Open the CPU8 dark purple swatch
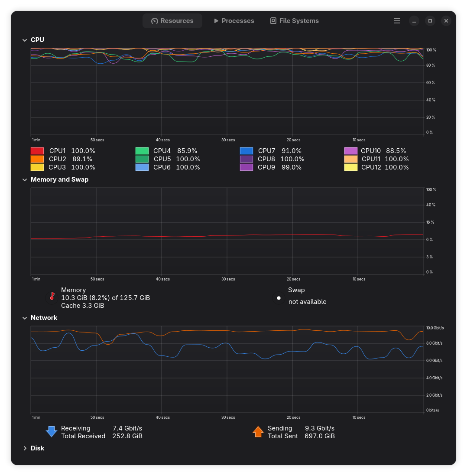 (246, 159)
